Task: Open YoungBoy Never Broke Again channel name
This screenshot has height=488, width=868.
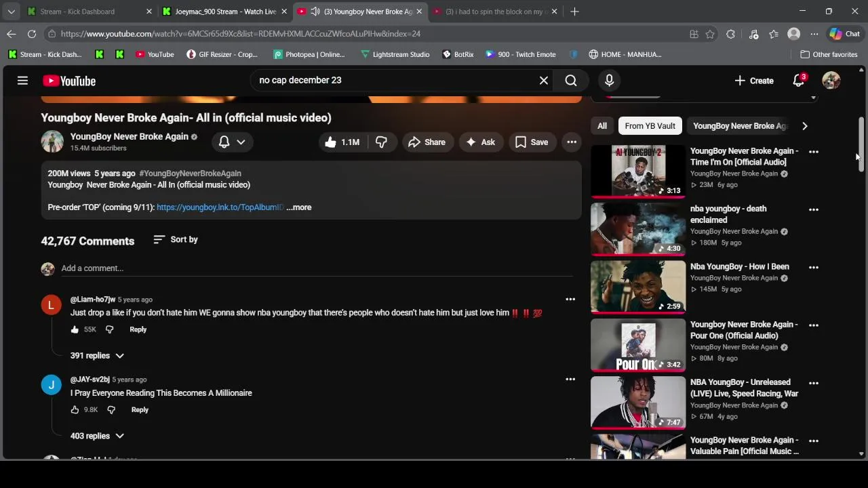Action: tap(130, 136)
